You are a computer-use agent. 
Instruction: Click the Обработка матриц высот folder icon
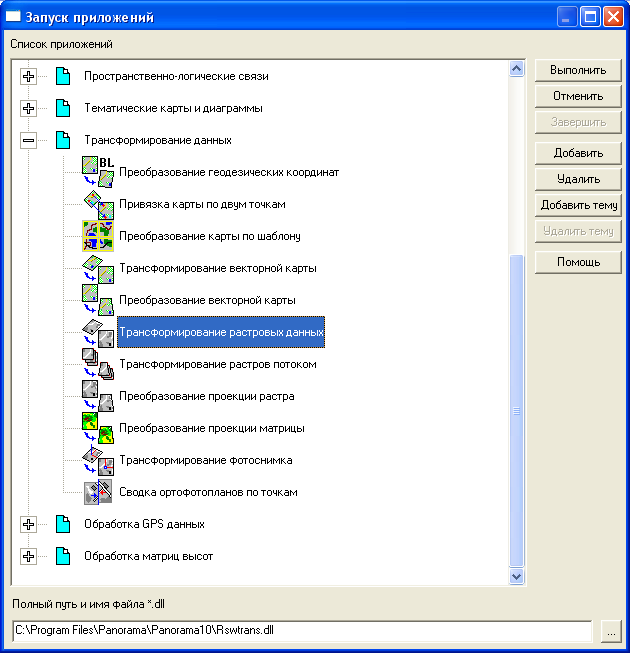coord(63,556)
